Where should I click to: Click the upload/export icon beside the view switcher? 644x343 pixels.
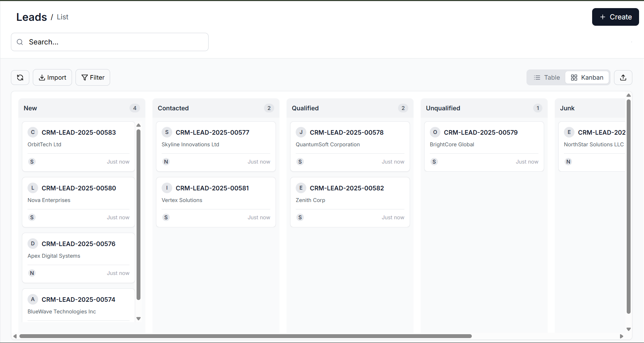click(x=623, y=77)
